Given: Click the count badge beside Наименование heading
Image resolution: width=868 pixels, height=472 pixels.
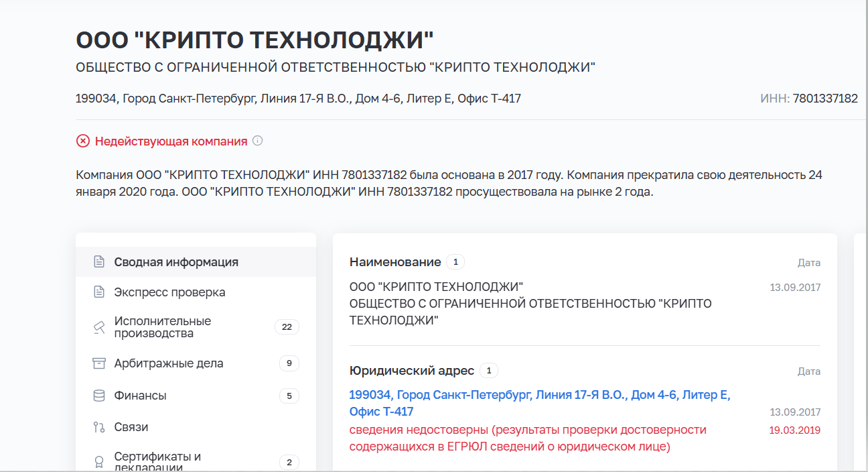Looking at the screenshot, I should coord(455,261).
